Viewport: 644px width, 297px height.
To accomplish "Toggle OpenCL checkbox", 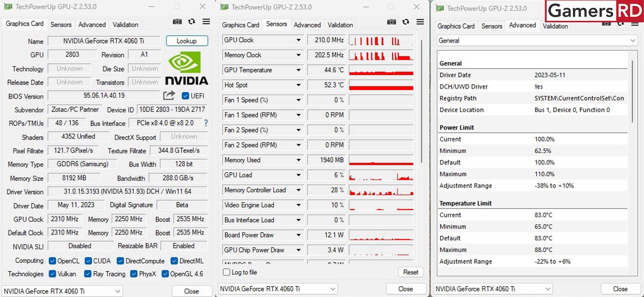I will pyautogui.click(x=52, y=261).
